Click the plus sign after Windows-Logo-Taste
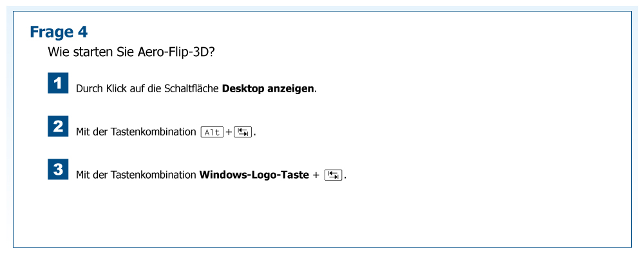Screen dimensions: 644x258 316,175
